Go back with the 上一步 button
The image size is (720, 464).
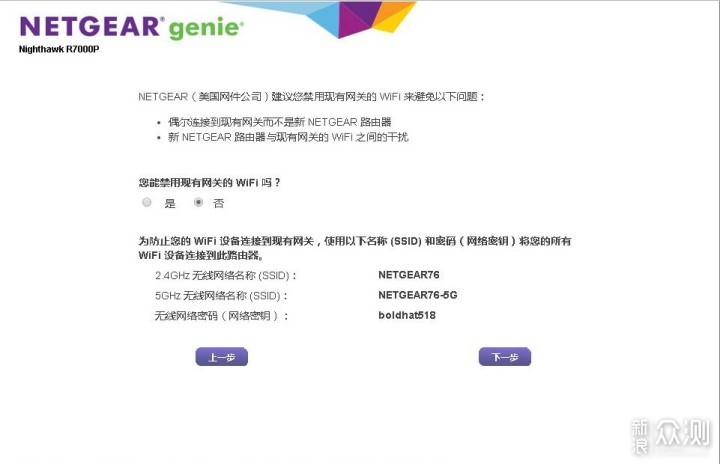pyautogui.click(x=222, y=357)
